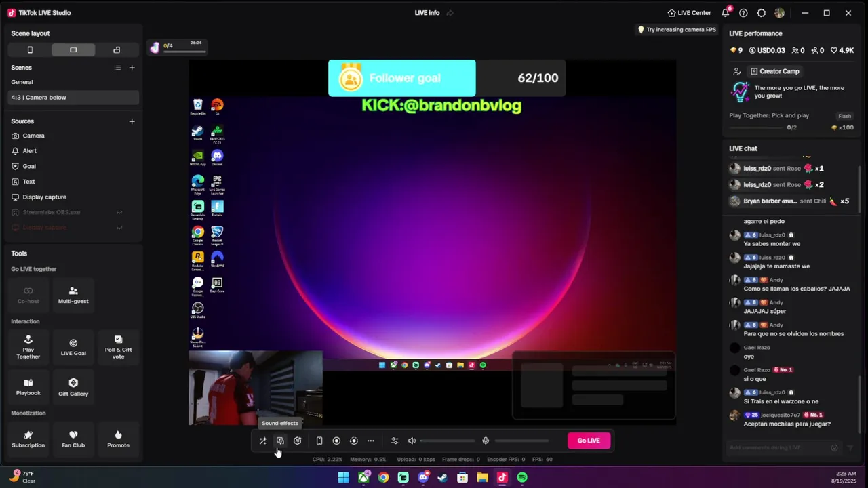Select the Camera source
Viewport: 868px width, 488px height.
[x=73, y=136]
